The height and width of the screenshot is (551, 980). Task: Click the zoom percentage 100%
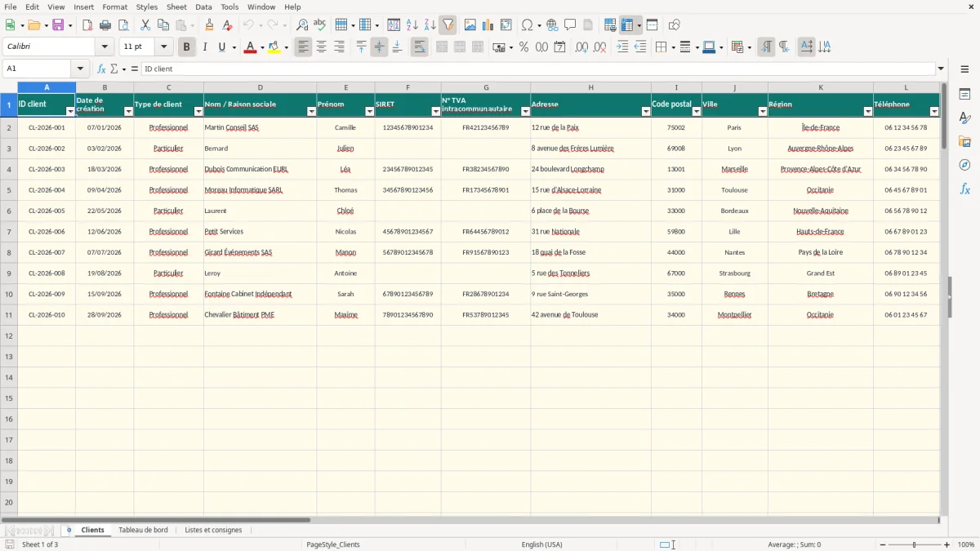(x=966, y=544)
